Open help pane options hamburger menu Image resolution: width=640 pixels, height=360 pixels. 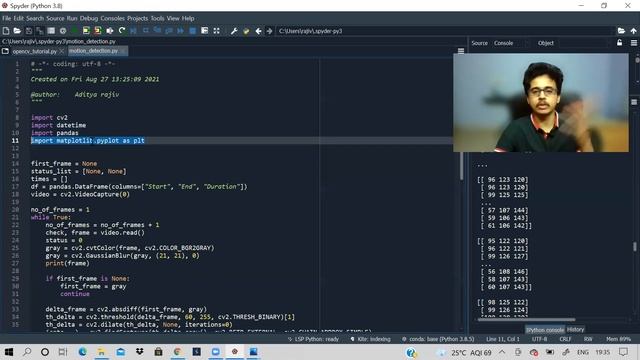pyautogui.click(x=634, y=43)
